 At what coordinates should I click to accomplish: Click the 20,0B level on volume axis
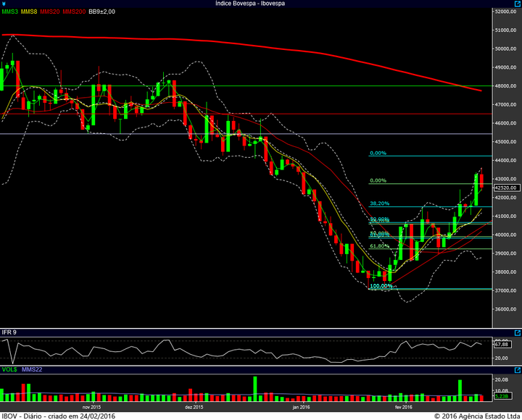[502, 379]
